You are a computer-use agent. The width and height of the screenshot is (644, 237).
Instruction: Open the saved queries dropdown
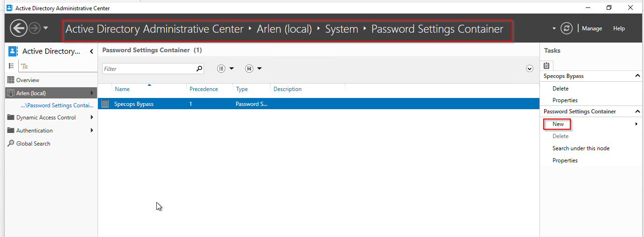pos(253,69)
